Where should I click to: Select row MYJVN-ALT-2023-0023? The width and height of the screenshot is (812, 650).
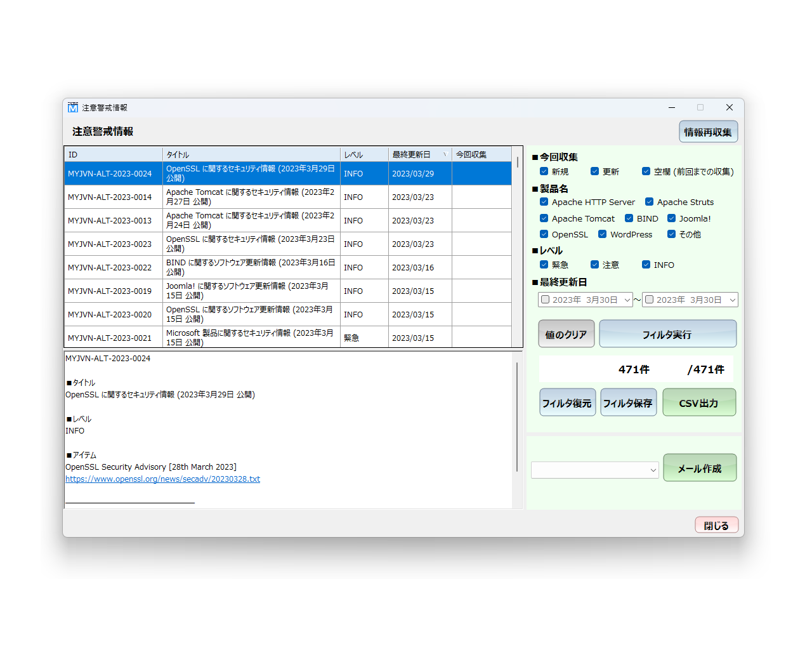coord(288,244)
